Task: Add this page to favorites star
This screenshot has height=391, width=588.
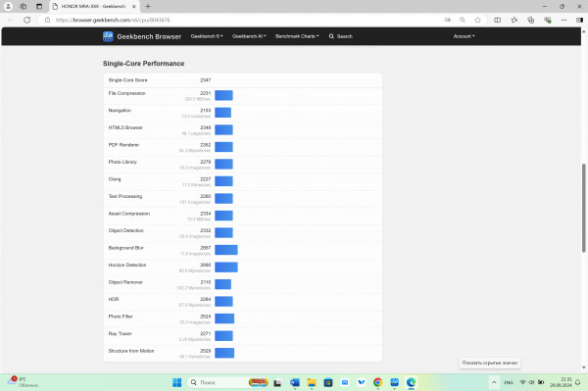Action: click(477, 20)
